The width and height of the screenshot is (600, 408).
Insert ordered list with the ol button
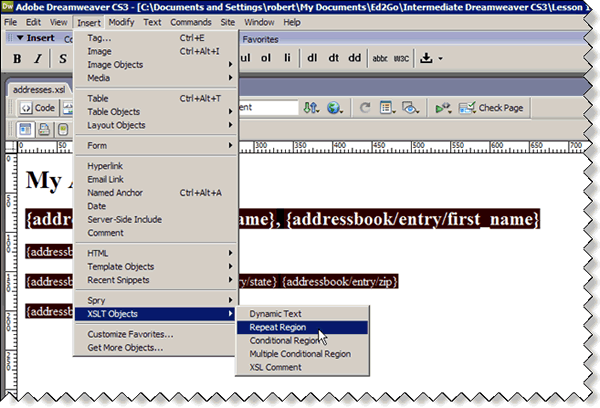click(266, 58)
